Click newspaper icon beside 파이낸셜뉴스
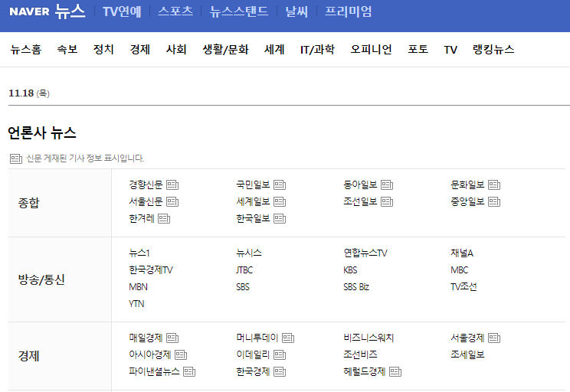Screen dimensions: 570x392 click(189, 372)
